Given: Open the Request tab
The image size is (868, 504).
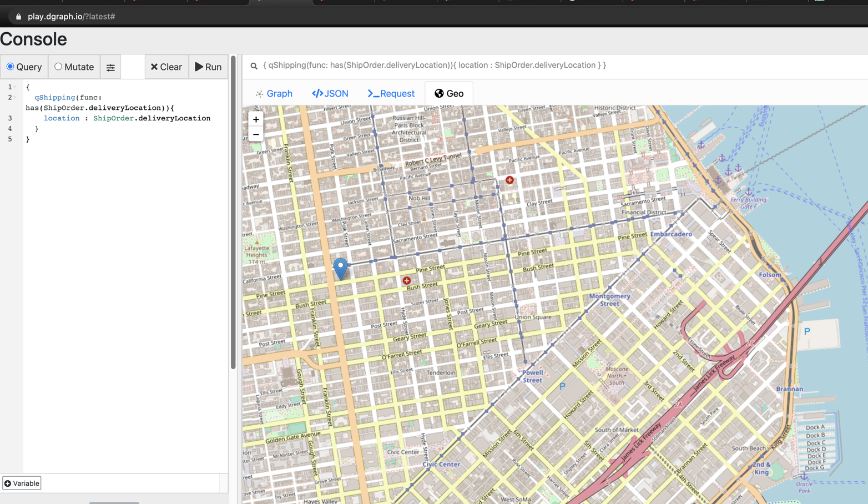Looking at the screenshot, I should [391, 93].
